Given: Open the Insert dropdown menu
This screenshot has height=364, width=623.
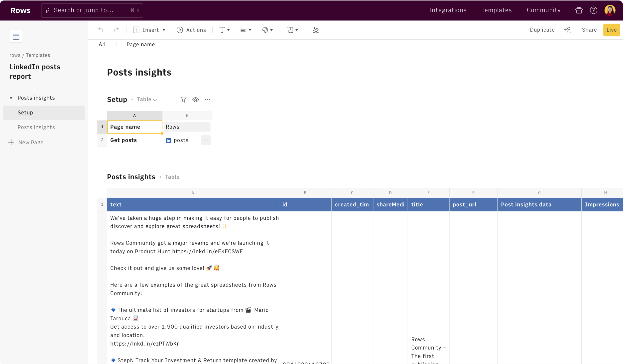Looking at the screenshot, I should 149,30.
